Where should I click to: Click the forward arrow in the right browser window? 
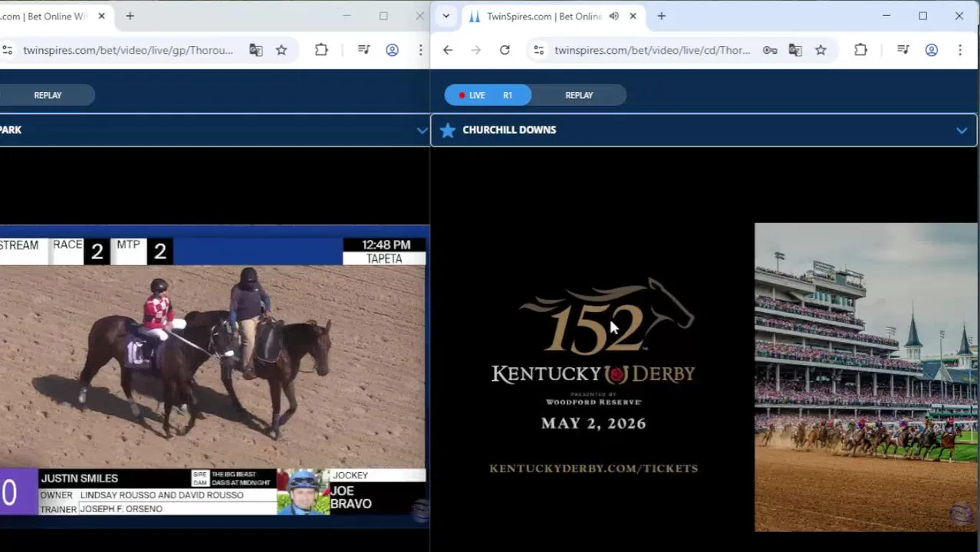tap(476, 50)
